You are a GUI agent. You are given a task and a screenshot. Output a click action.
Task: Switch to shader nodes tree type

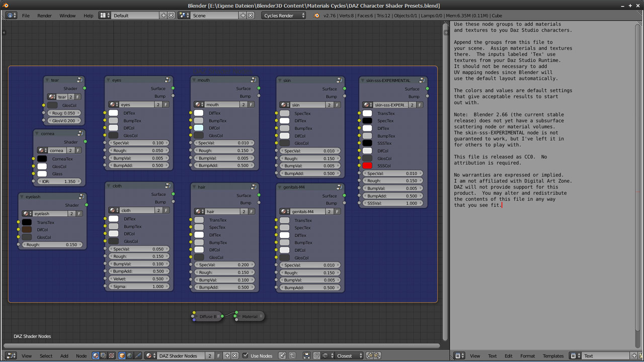[96, 355]
